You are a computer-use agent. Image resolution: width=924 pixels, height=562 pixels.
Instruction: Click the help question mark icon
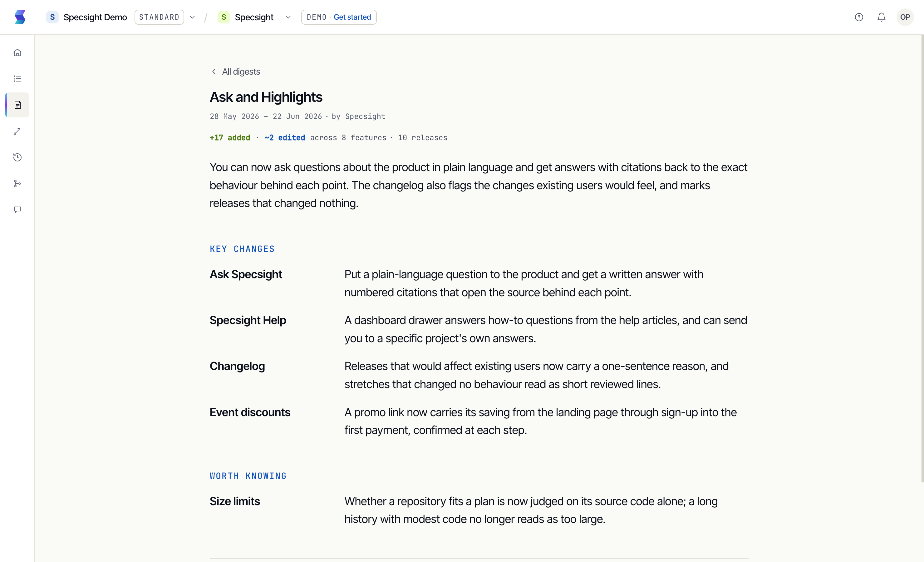coord(859,17)
